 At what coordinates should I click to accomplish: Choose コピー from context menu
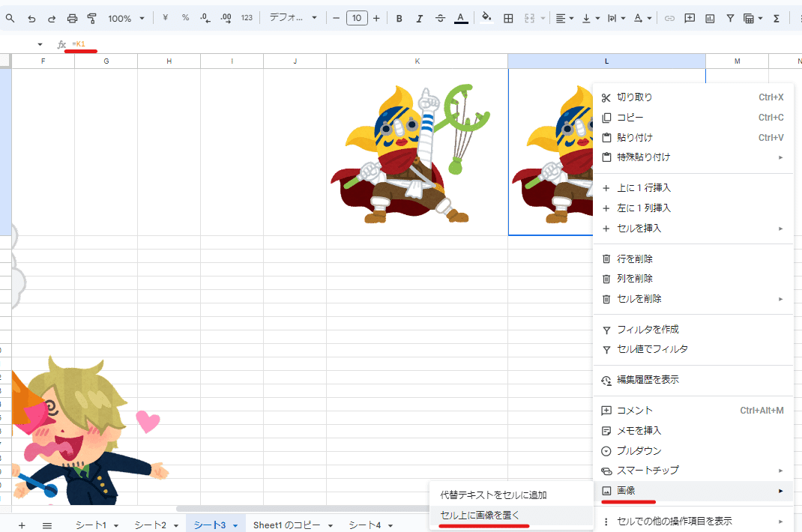tap(693, 118)
